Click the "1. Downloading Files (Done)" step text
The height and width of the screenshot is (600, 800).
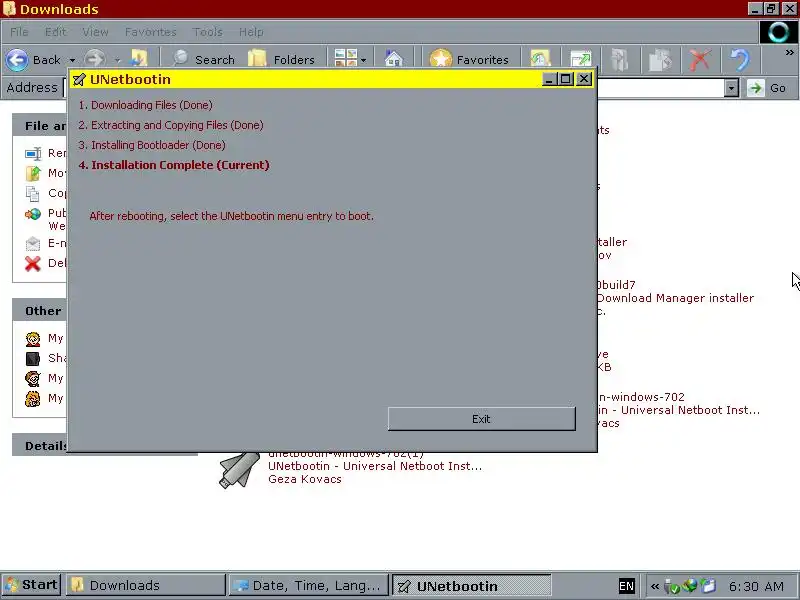point(145,105)
